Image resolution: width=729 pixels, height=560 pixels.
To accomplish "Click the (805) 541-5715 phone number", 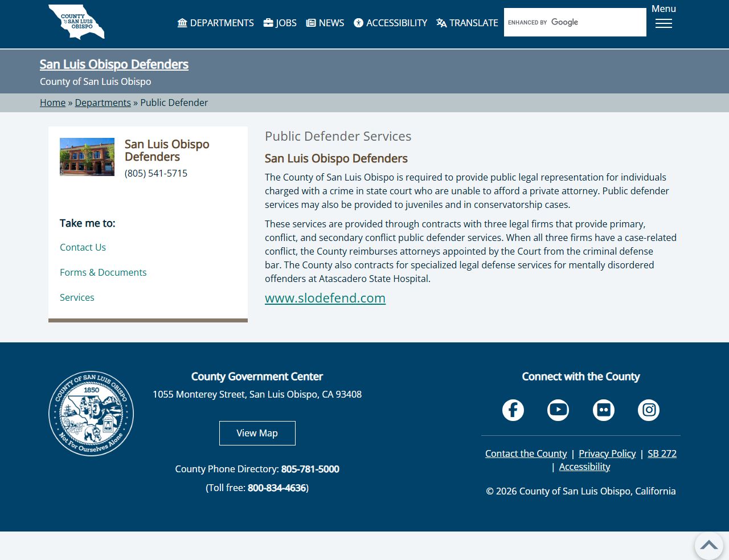I will point(156,173).
